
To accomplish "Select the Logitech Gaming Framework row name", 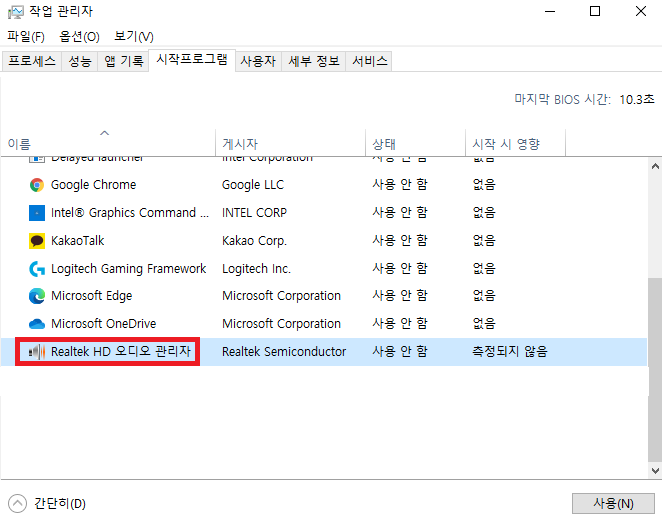I will coord(128,269).
